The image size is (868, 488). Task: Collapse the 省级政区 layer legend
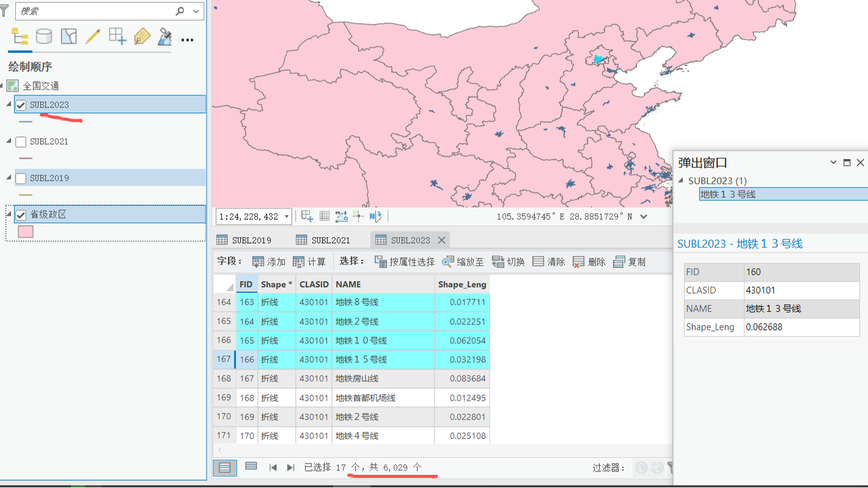(x=9, y=214)
